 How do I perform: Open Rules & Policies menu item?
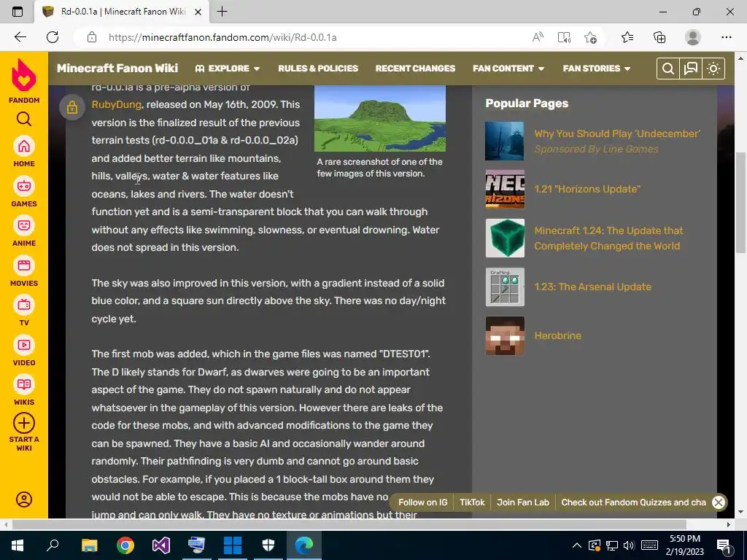318,69
